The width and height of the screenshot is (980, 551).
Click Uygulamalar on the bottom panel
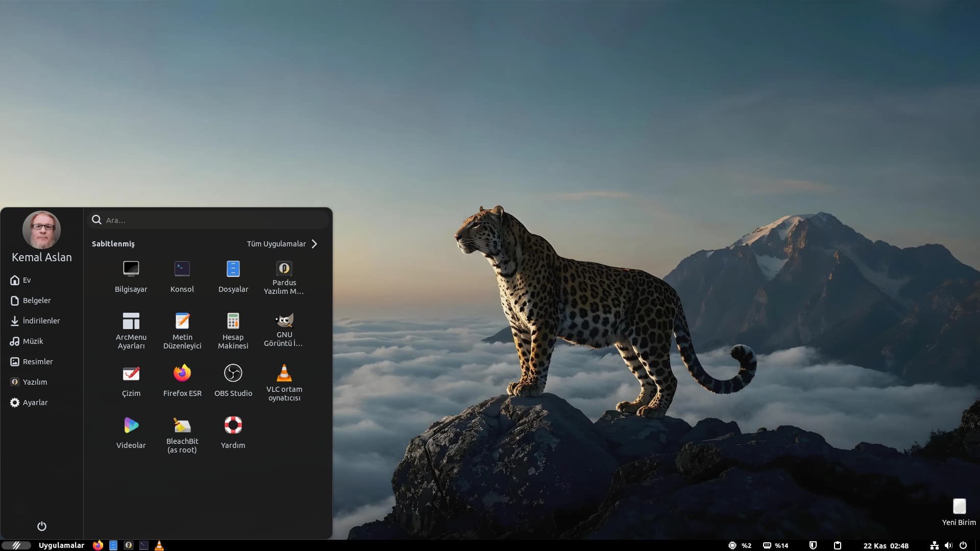click(61, 545)
